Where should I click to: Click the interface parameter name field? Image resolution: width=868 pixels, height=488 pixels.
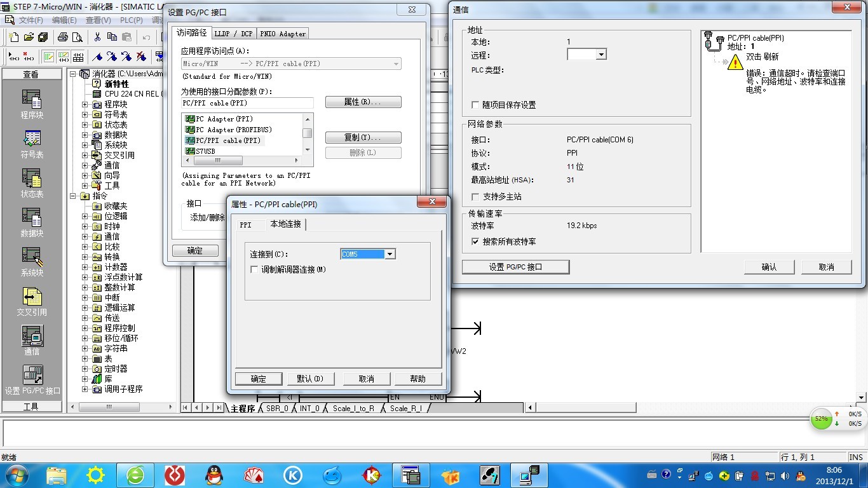point(247,103)
